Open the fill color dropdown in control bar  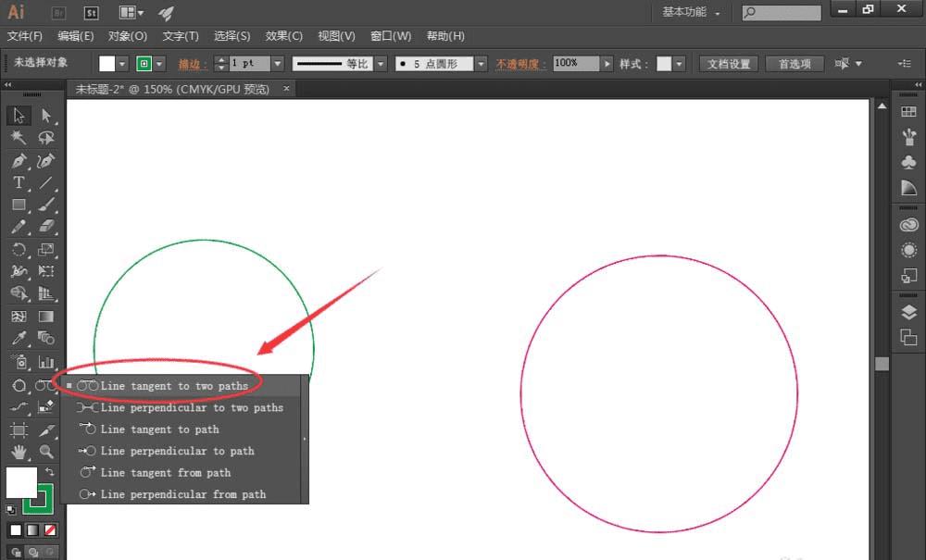121,64
